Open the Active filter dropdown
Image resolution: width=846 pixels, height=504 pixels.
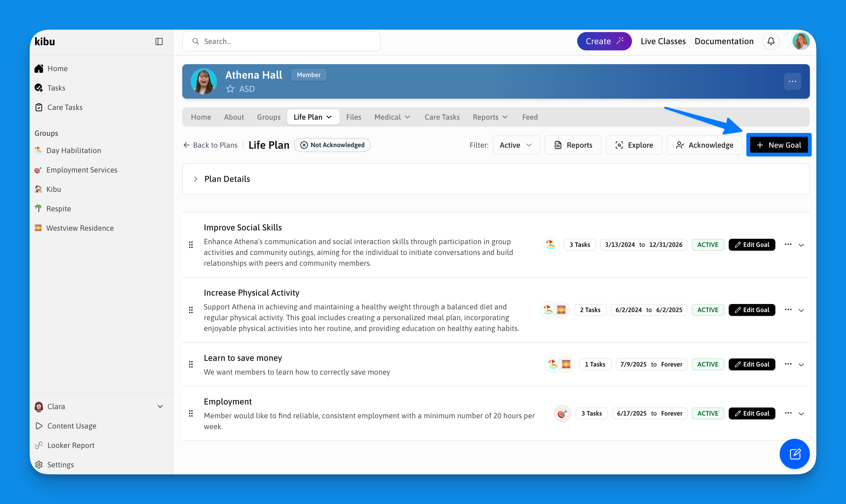pyautogui.click(x=516, y=145)
